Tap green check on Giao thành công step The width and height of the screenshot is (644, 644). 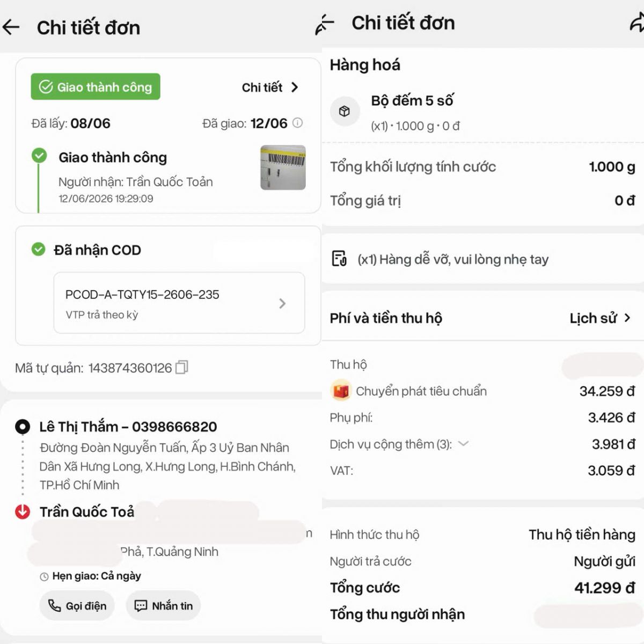[39, 156]
